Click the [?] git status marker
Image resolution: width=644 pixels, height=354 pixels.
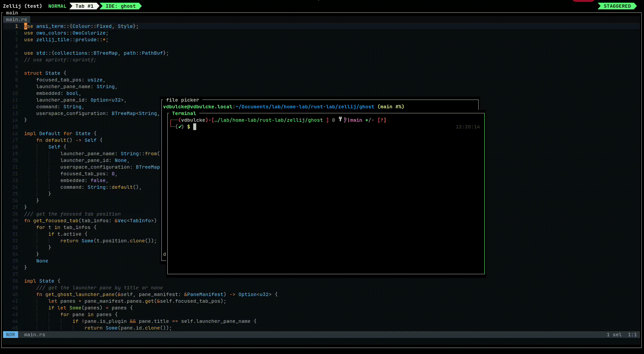tap(382, 120)
